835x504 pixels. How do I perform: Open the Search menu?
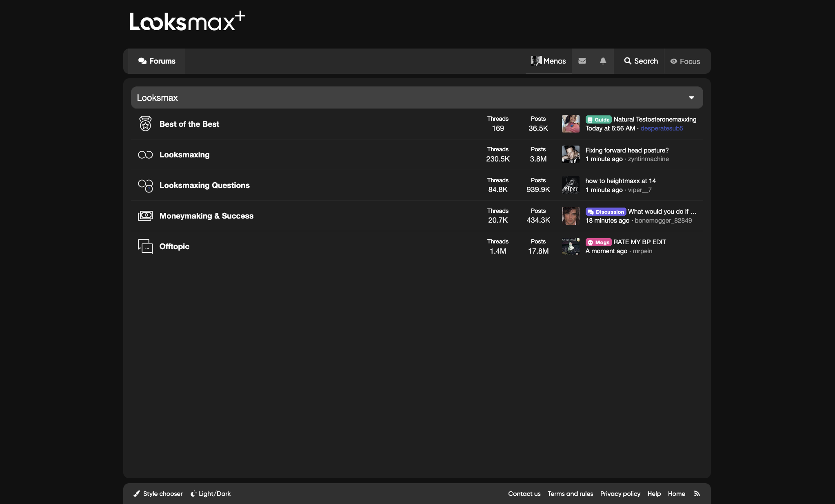click(x=641, y=61)
